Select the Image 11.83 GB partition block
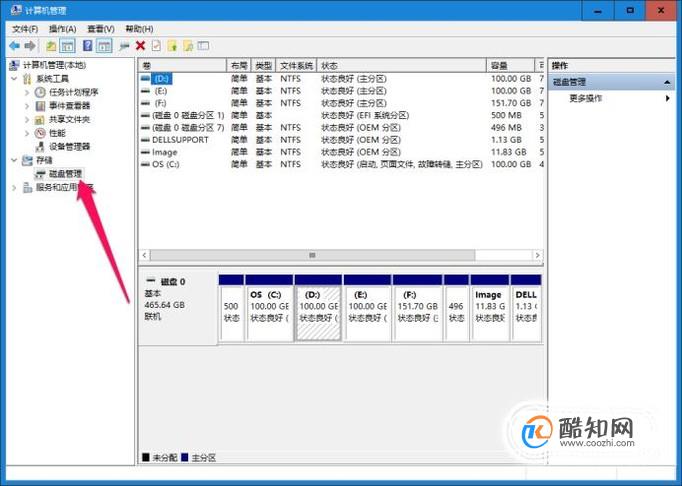Viewport: 682px width, 486px height. point(490,308)
